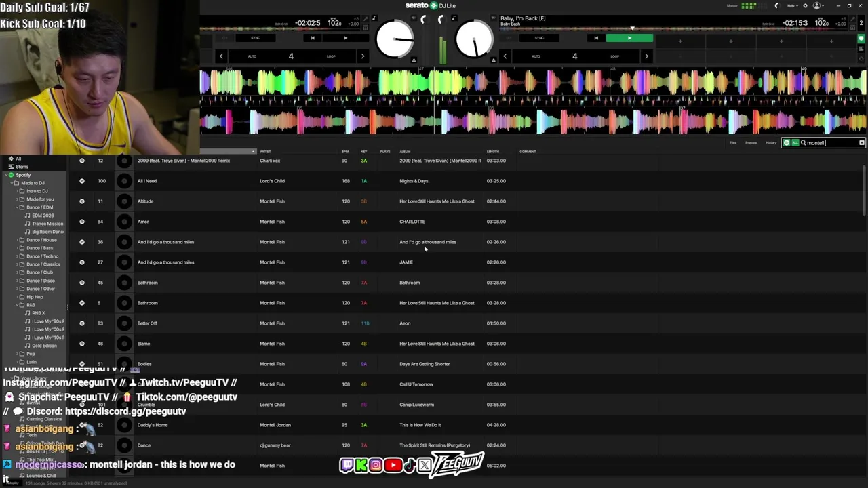The width and height of the screenshot is (868, 488).
Task: Double left deck loop size arrow
Action: (x=362, y=56)
